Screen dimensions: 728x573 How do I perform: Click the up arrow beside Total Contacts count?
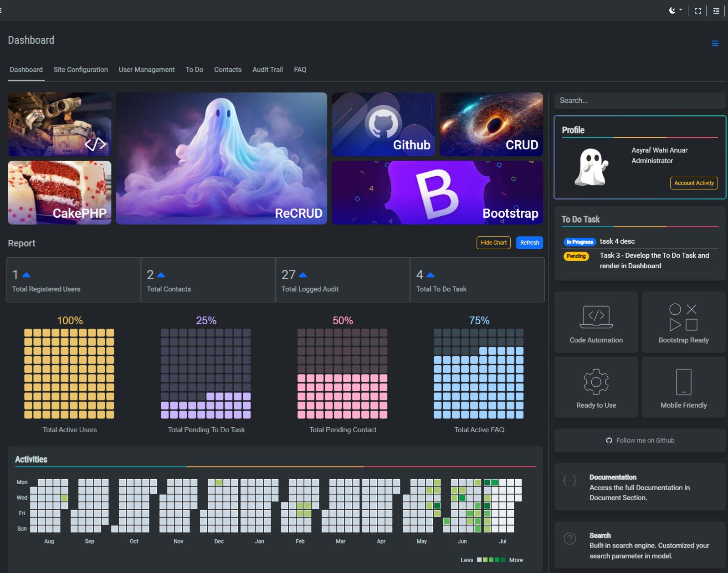coord(161,275)
